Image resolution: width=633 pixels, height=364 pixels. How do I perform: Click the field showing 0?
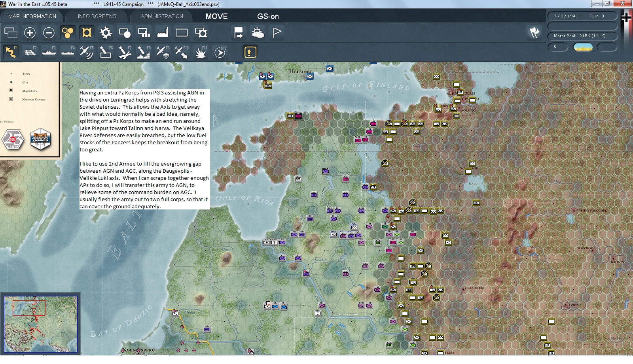point(558,47)
